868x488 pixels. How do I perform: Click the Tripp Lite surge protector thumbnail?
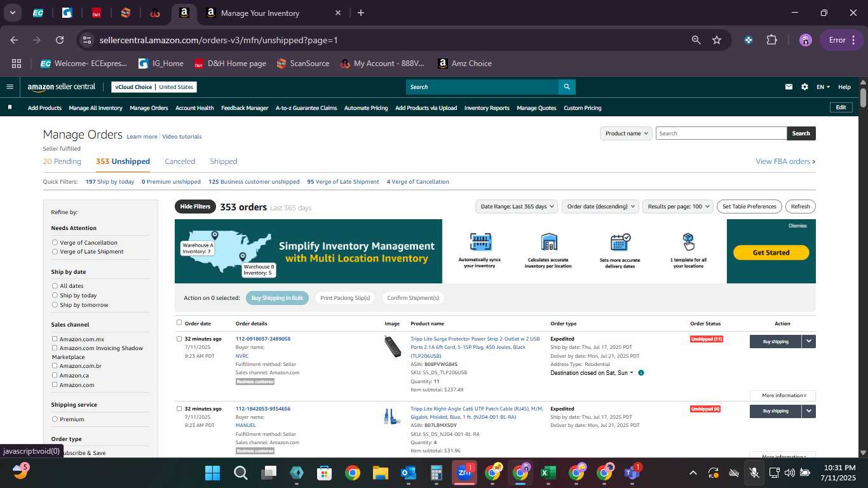coord(393,347)
